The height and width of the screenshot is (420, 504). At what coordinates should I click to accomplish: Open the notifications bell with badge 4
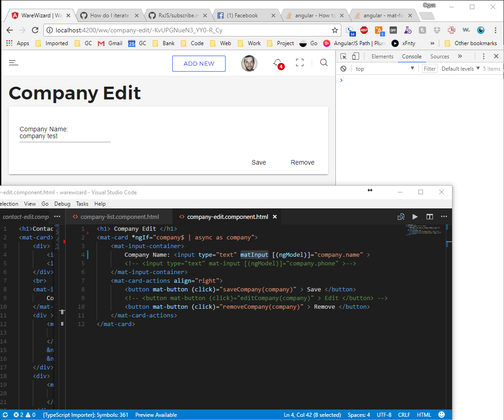(277, 63)
